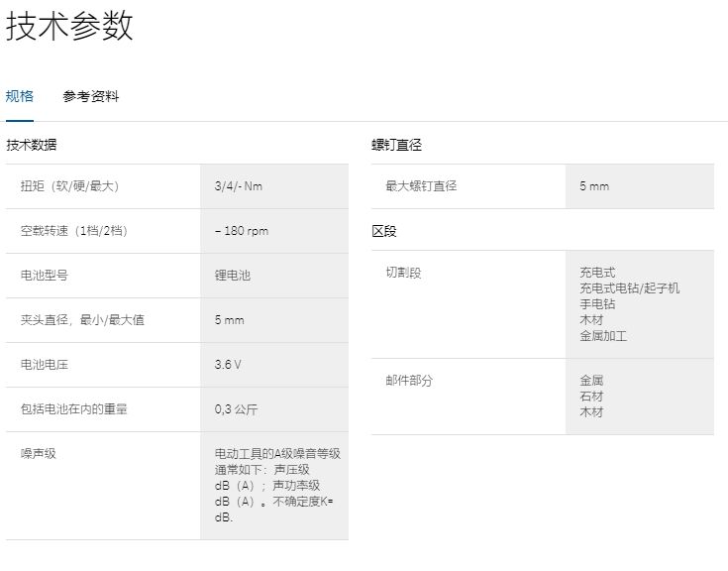Select the 180 rpm speed value
The height and width of the screenshot is (571, 728).
(x=243, y=231)
